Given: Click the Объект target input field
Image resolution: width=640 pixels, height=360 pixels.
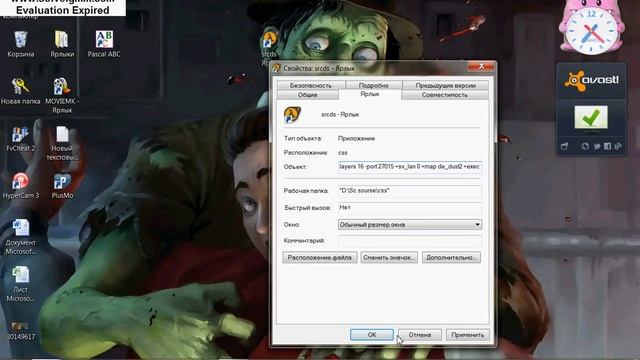Looking at the screenshot, I should (x=410, y=167).
